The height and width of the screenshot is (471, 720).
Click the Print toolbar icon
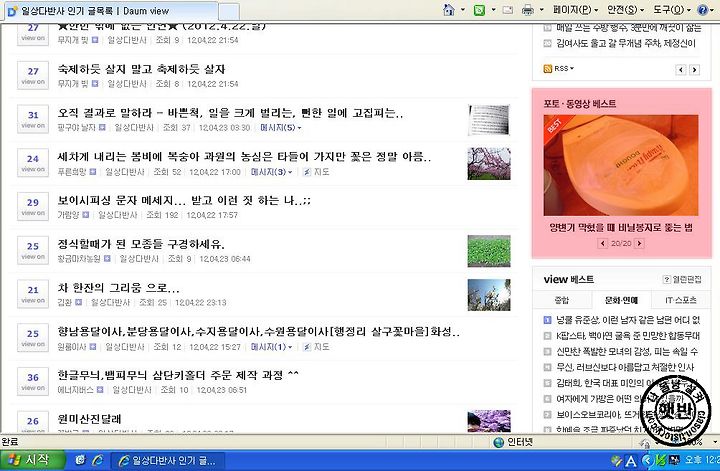(x=528, y=10)
